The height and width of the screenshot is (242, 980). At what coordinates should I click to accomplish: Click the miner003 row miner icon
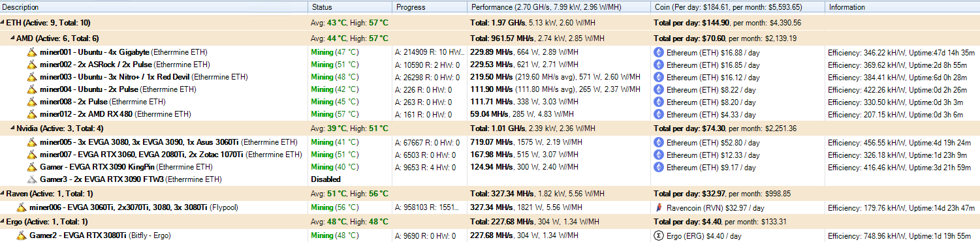pos(32,77)
